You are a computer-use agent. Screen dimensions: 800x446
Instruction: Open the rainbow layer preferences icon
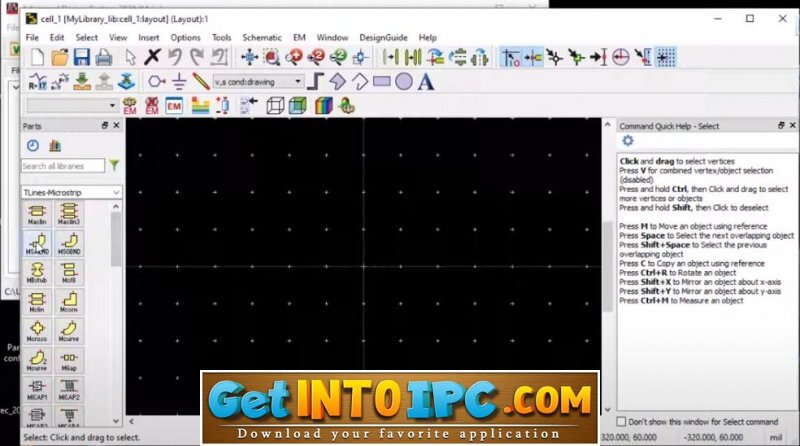pyautogui.click(x=323, y=106)
